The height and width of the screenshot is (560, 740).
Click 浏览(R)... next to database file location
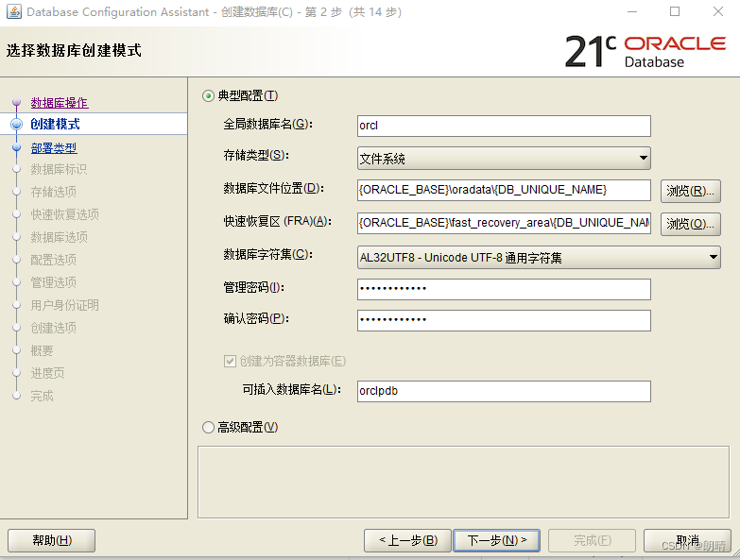[691, 191]
